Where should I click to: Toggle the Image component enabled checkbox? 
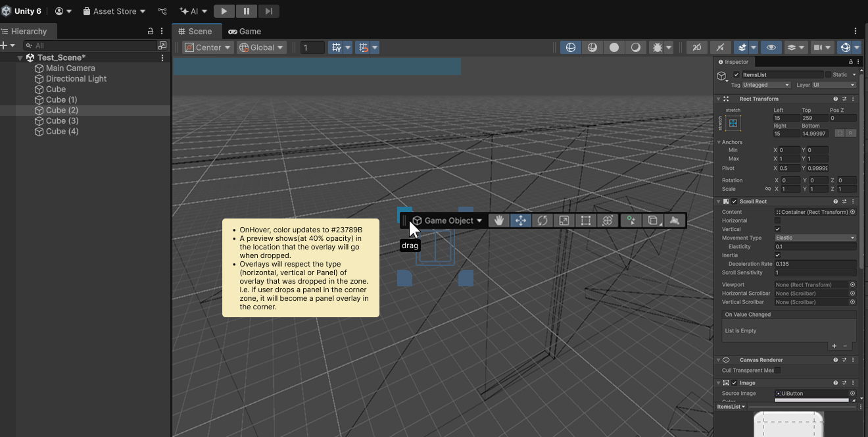(735, 383)
